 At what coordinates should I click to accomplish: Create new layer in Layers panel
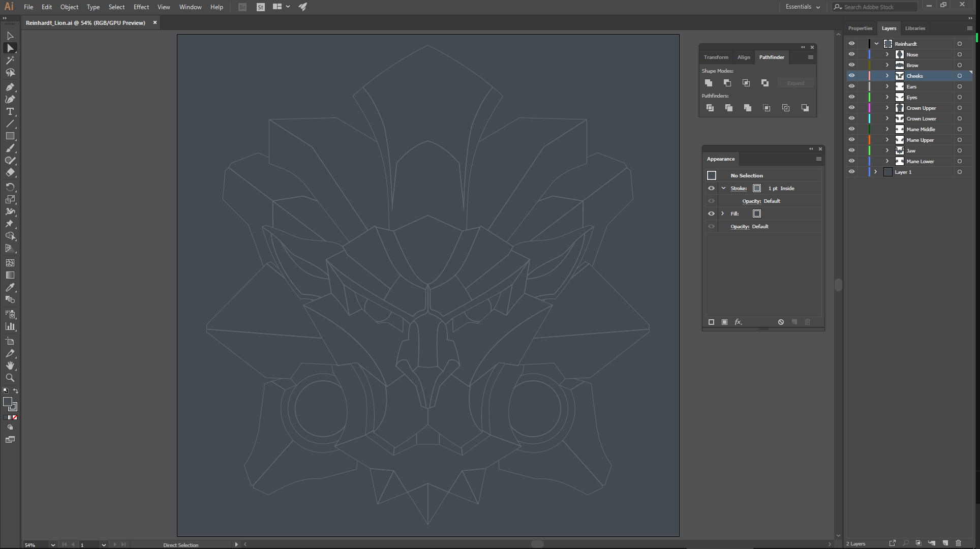945,543
